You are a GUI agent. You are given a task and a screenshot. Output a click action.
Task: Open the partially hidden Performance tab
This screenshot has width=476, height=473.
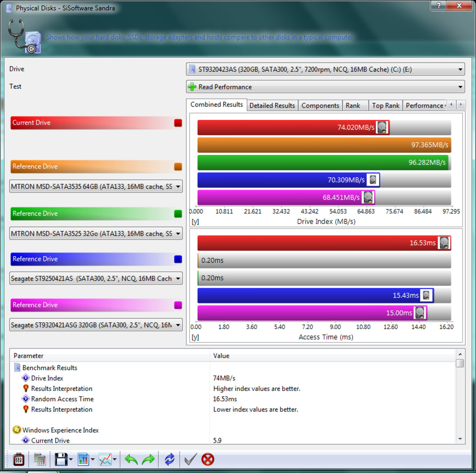(424, 106)
